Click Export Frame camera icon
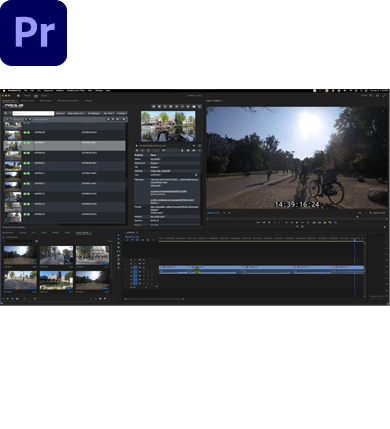 point(325,222)
